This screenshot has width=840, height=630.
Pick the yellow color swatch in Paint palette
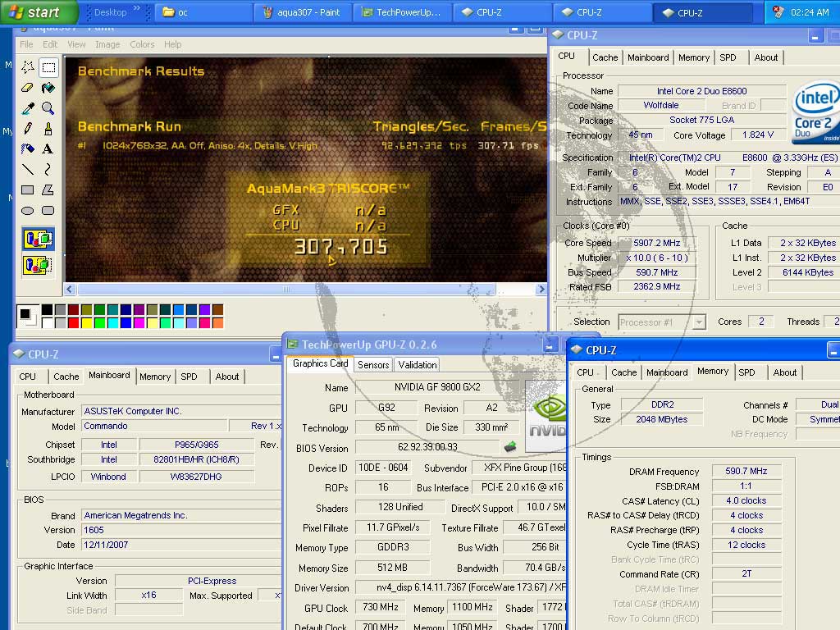click(87, 322)
